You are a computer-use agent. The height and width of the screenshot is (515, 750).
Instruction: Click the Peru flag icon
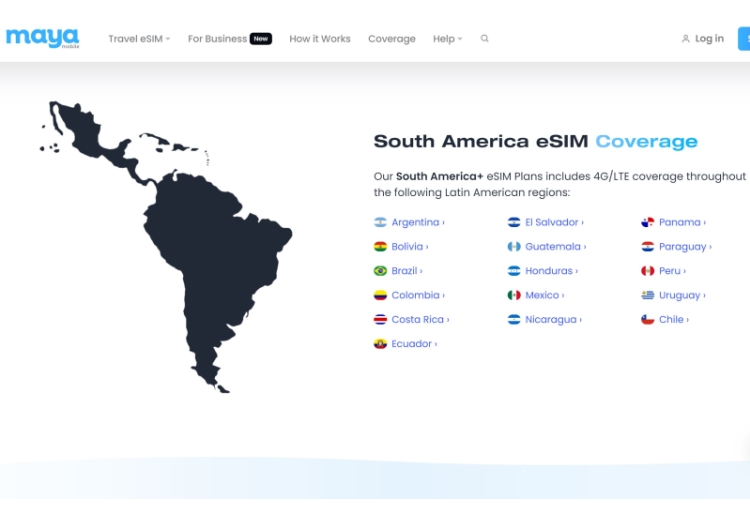(648, 271)
